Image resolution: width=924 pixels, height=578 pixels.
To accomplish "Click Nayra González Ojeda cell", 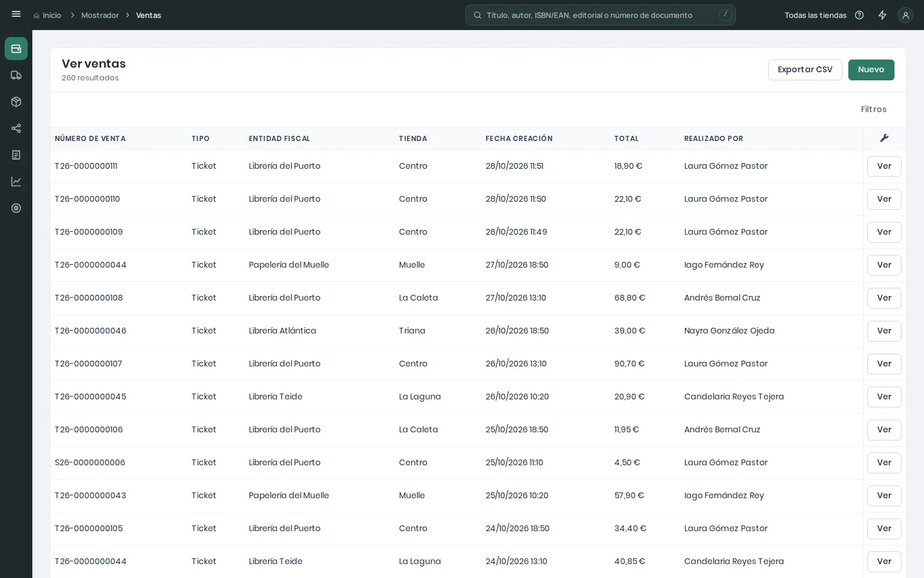I will tap(729, 331).
